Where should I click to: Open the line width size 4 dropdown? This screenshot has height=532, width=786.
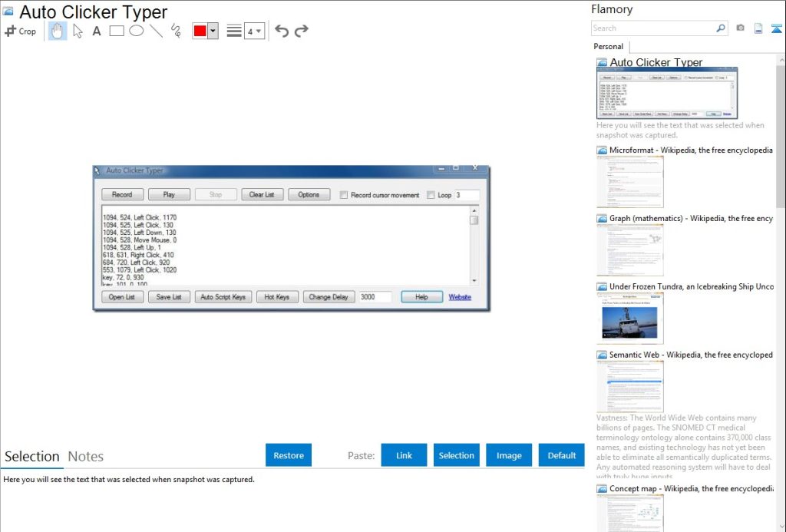(x=254, y=31)
